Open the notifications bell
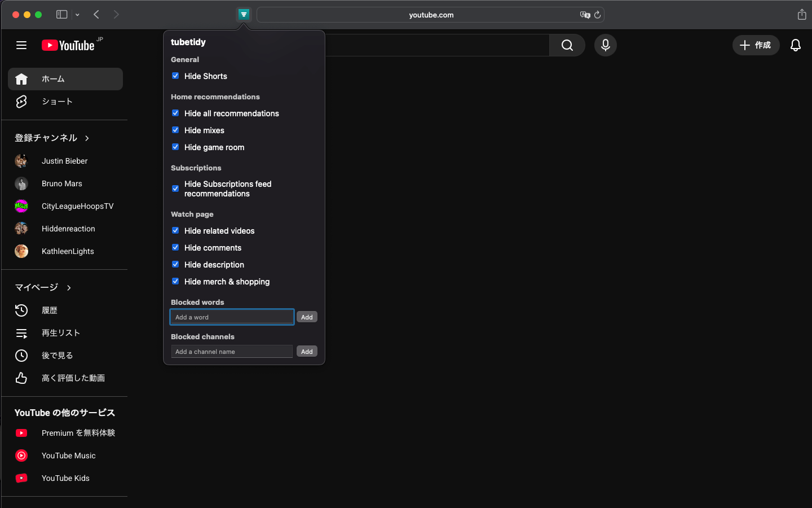The height and width of the screenshot is (508, 812). [x=796, y=45]
